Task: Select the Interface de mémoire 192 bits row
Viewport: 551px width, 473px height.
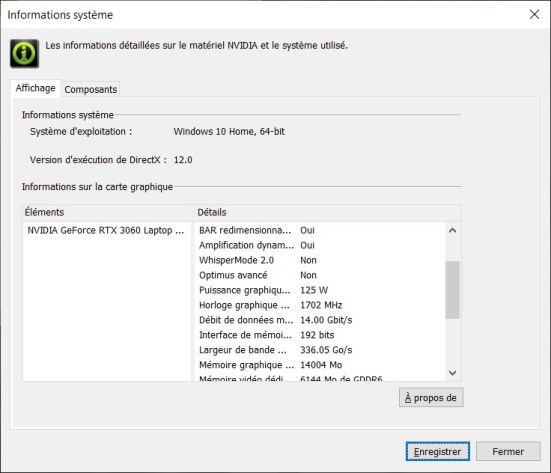Action: (320, 335)
